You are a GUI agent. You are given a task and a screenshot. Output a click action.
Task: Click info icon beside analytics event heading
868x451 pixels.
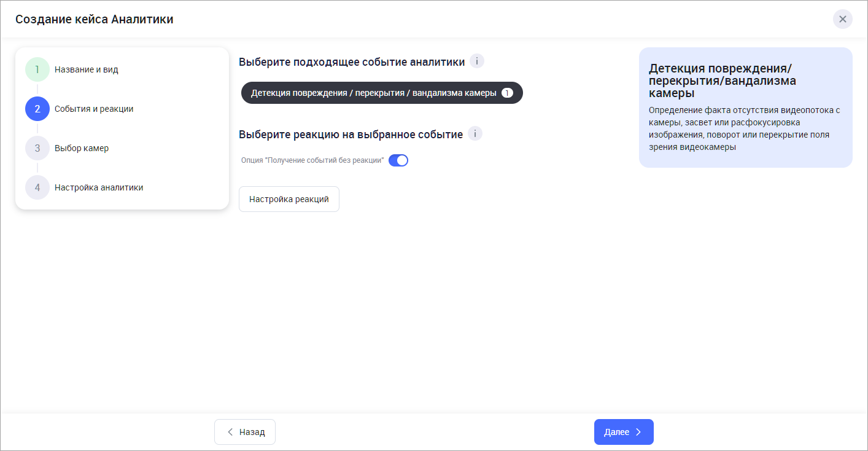(x=477, y=61)
